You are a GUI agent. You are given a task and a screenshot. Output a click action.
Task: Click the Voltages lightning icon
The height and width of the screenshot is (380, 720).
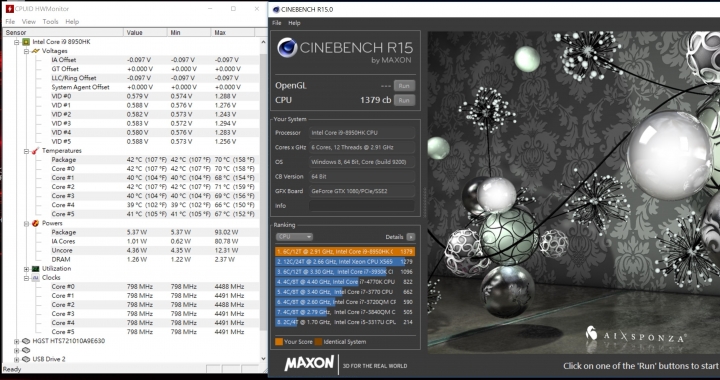click(35, 51)
